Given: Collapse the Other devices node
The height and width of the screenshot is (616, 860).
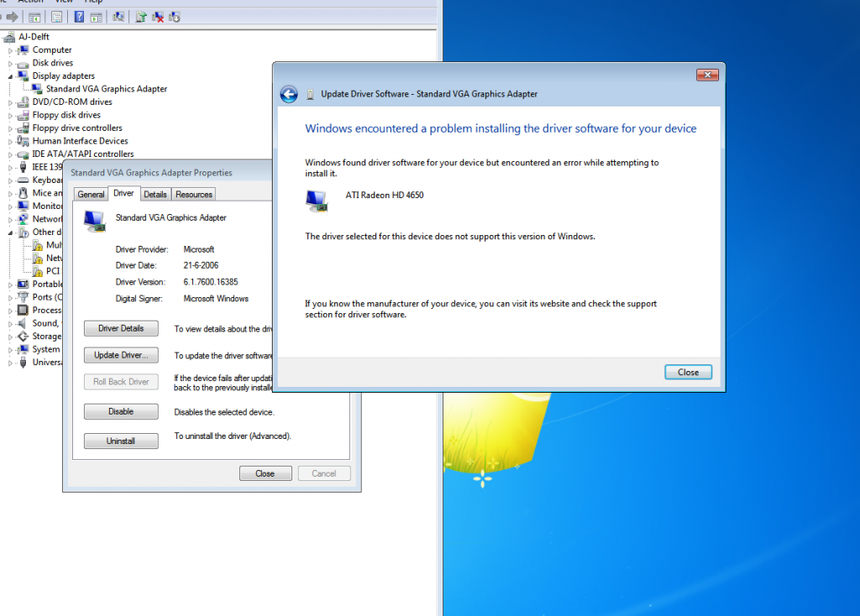Looking at the screenshot, I should click(x=10, y=232).
